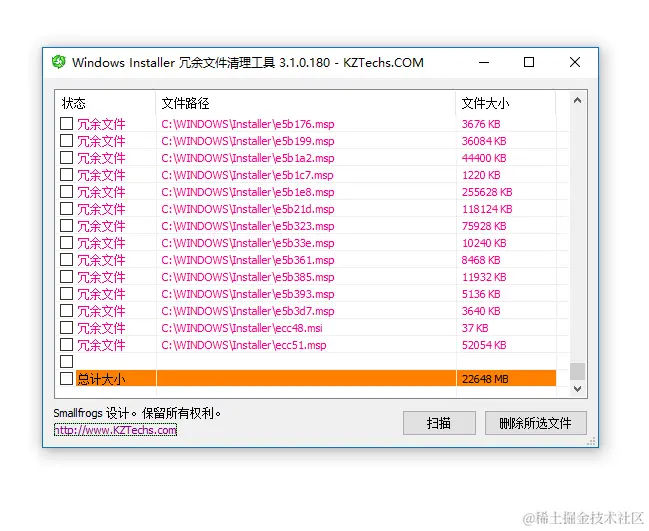Check the box for e5b33e.msp
The width and height of the screenshot is (649, 531).
[x=66, y=242]
